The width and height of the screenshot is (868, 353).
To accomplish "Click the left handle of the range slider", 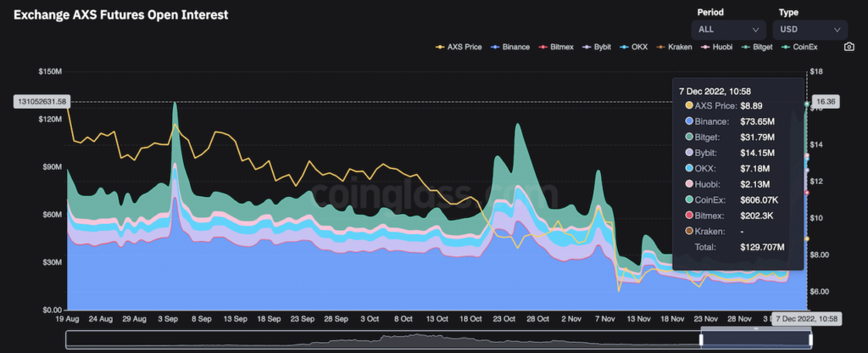I will tap(701, 339).
